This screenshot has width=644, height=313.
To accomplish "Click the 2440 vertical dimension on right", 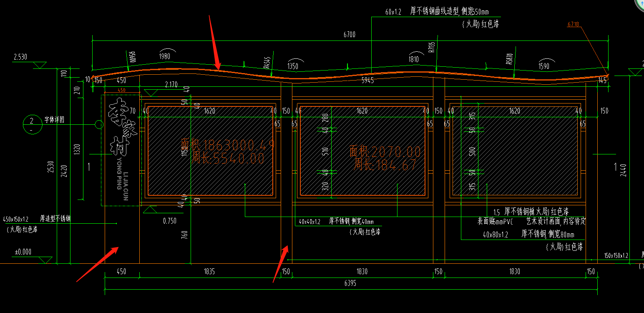I will [x=624, y=171].
